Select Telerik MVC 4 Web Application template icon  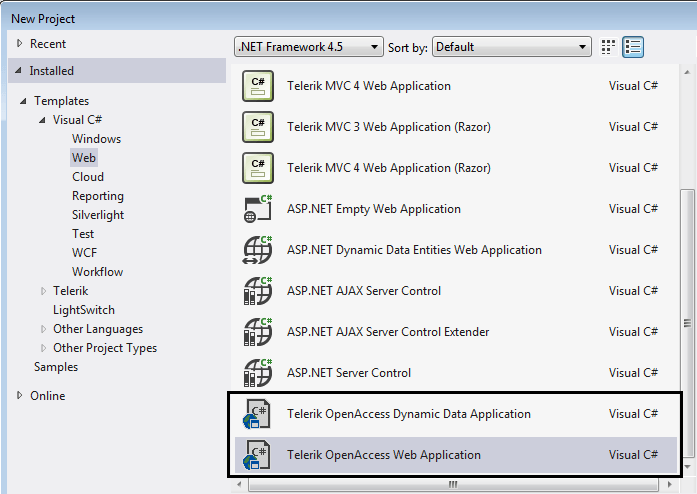[258, 86]
